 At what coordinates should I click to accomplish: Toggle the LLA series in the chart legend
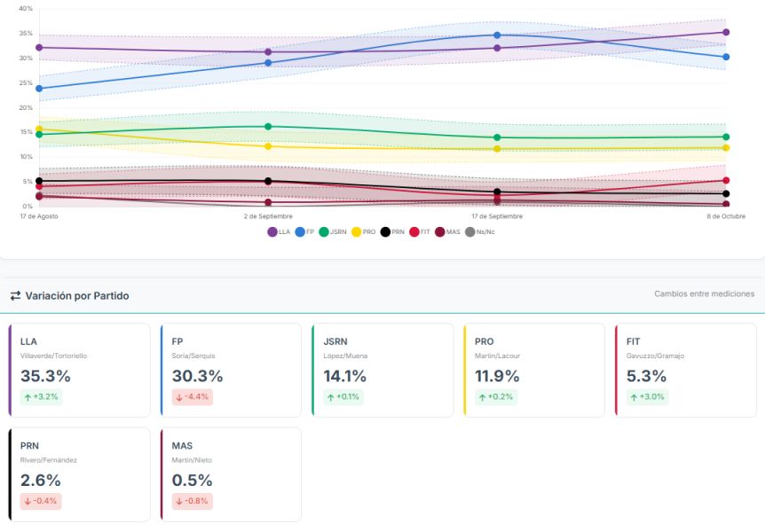click(279, 231)
